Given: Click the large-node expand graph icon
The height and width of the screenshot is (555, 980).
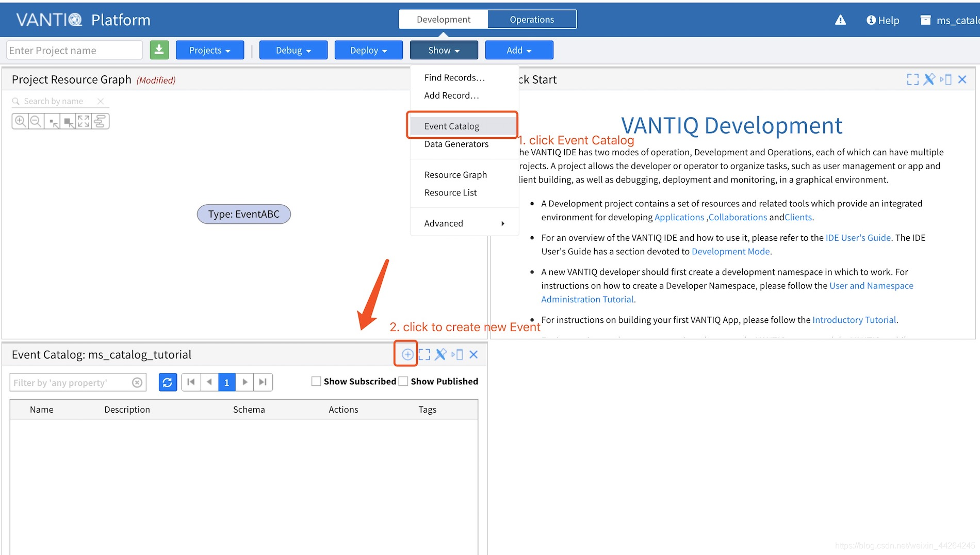Looking at the screenshot, I should click(68, 121).
